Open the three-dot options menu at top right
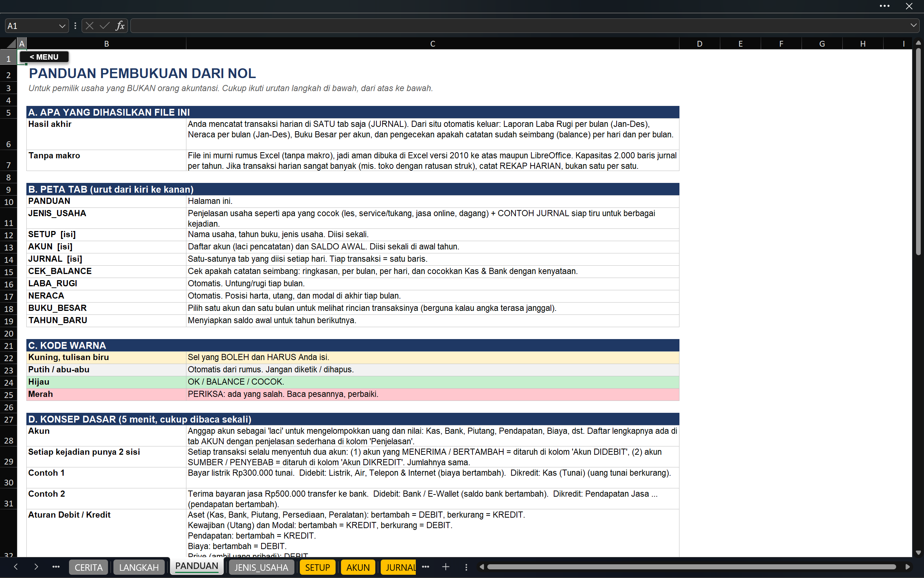Screen dimensions: 924x578 pos(885,6)
